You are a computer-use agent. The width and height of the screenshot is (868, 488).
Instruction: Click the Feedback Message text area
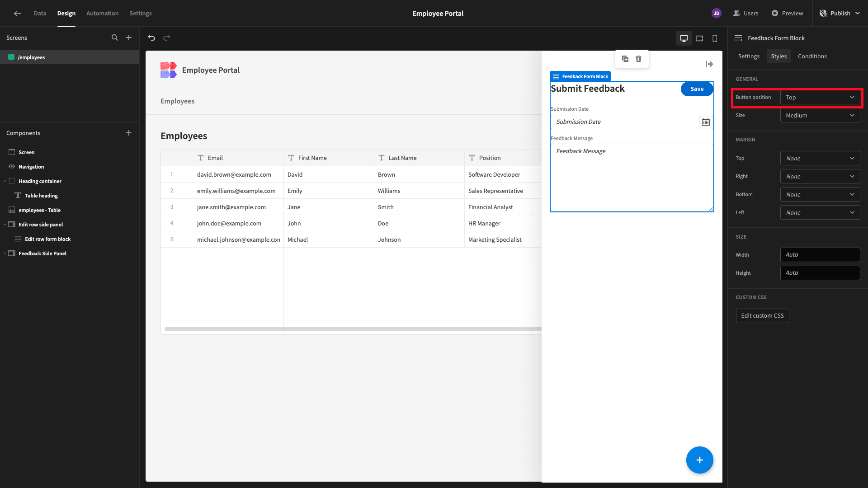point(632,178)
